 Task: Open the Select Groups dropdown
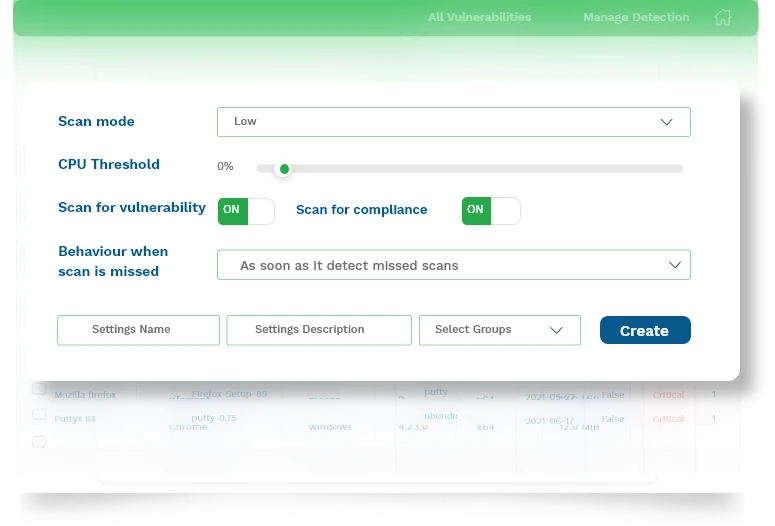[x=500, y=330]
